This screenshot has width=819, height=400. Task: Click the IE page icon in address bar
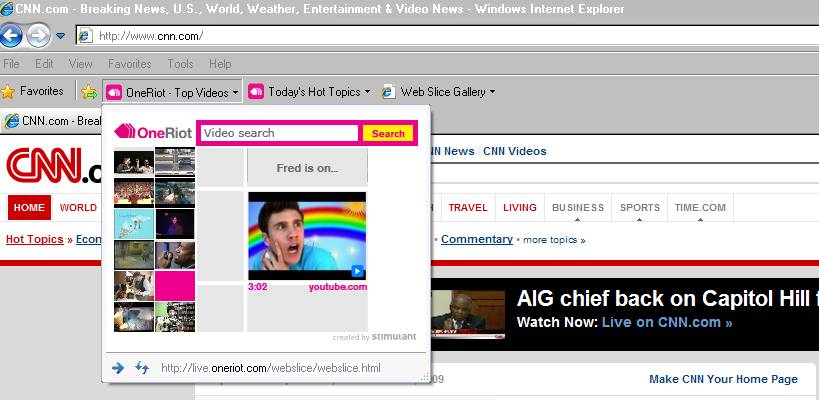(85, 36)
